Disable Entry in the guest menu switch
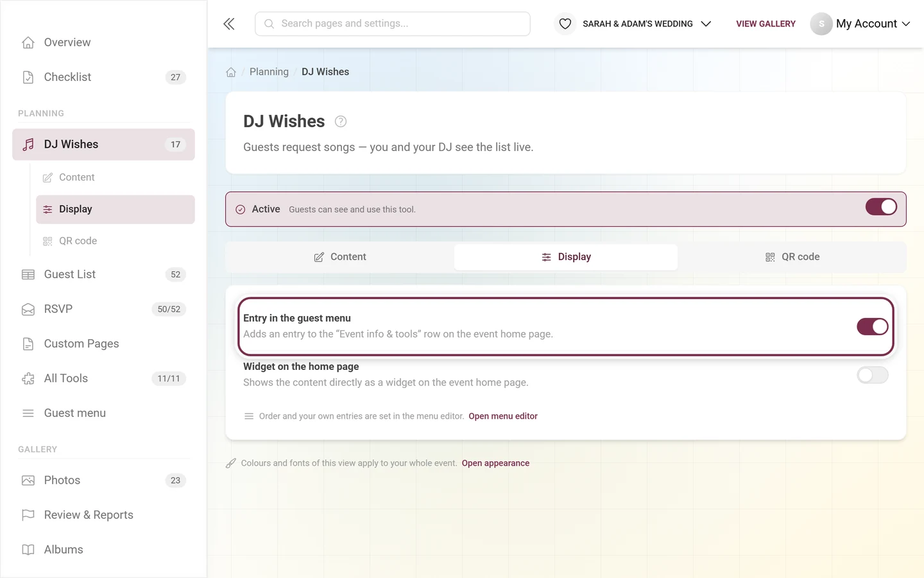The width and height of the screenshot is (924, 578). tap(873, 326)
